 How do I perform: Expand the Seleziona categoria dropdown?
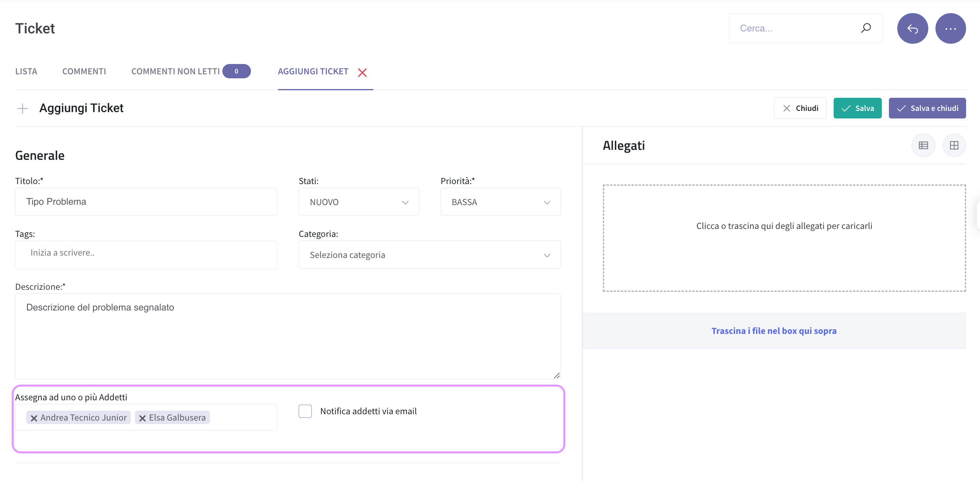pyautogui.click(x=430, y=255)
